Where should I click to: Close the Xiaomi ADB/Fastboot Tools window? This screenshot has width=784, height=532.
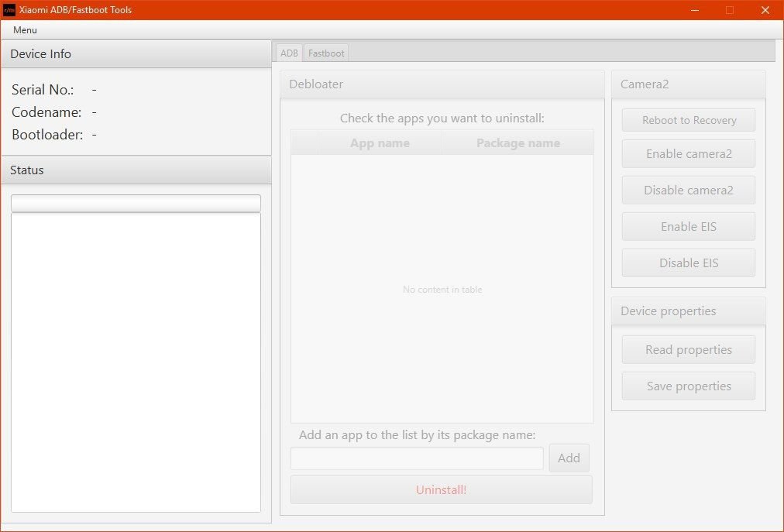pyautogui.click(x=765, y=10)
